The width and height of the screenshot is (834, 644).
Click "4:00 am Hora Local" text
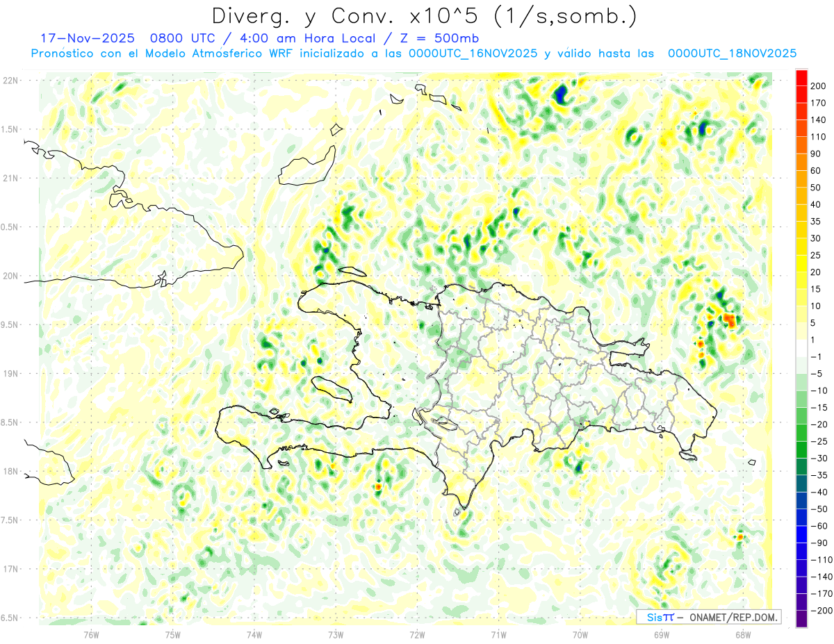[309, 38]
